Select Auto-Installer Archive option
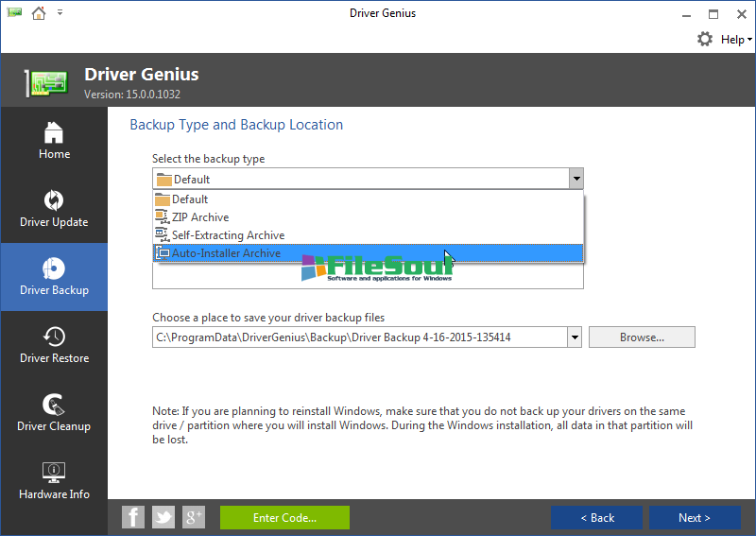The width and height of the screenshot is (756, 536). tap(225, 253)
